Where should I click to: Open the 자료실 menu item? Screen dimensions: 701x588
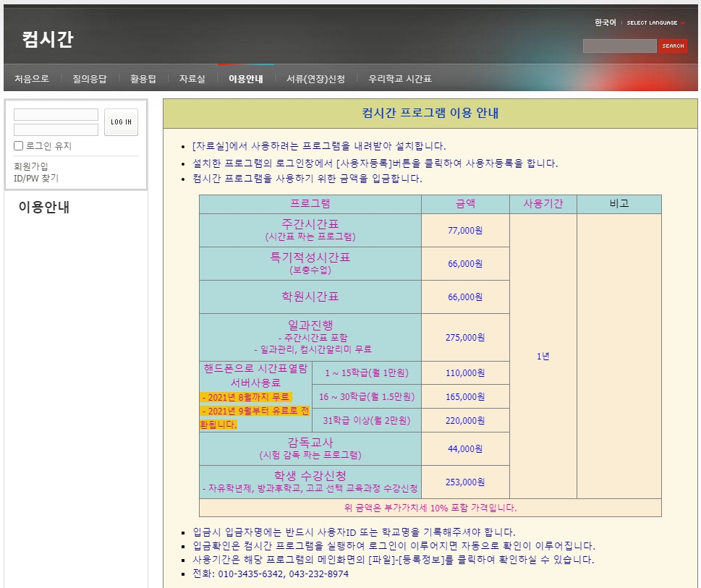click(192, 79)
